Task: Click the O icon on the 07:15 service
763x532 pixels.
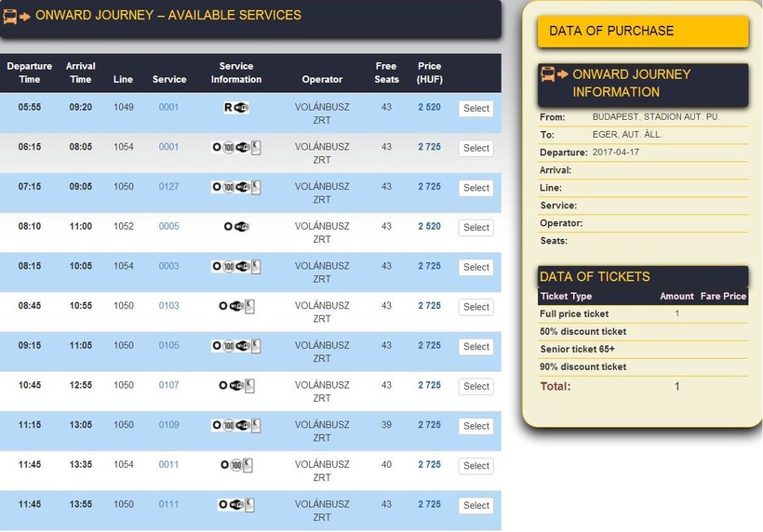Action: coord(217,187)
